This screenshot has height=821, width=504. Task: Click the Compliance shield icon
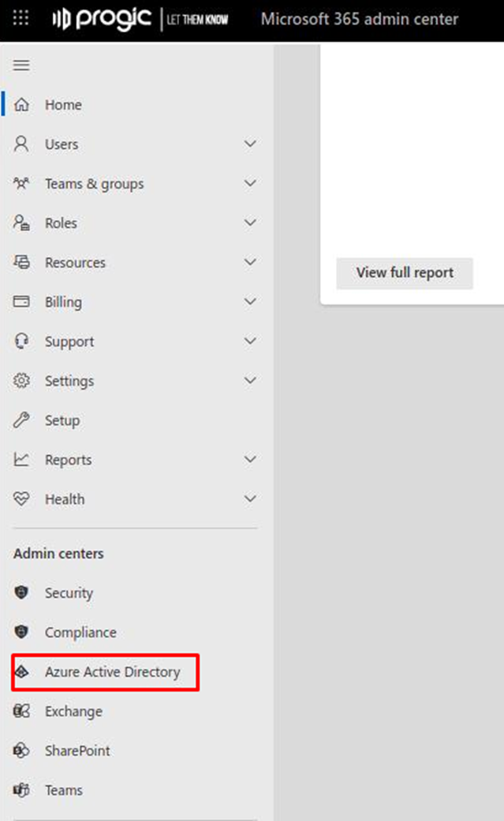(x=21, y=632)
